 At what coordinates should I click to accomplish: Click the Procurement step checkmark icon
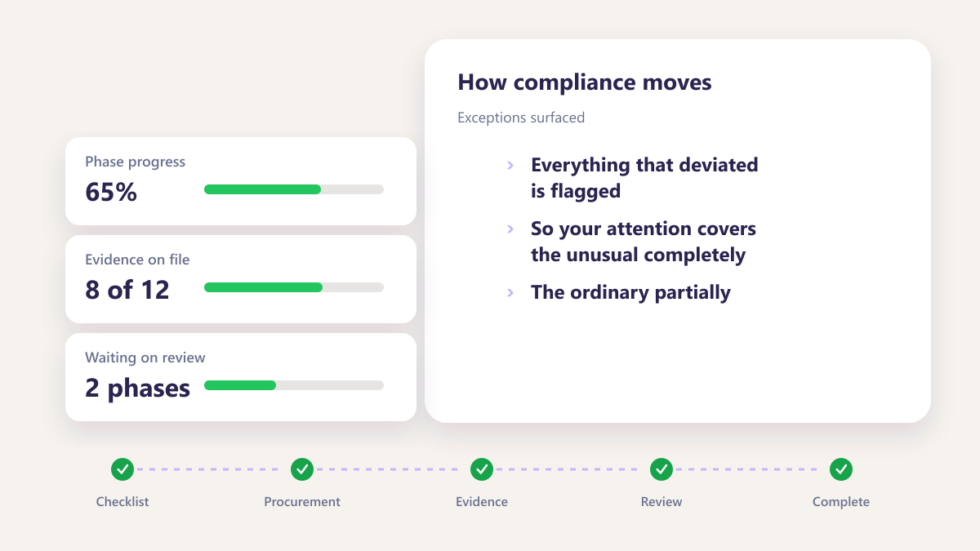tap(302, 469)
